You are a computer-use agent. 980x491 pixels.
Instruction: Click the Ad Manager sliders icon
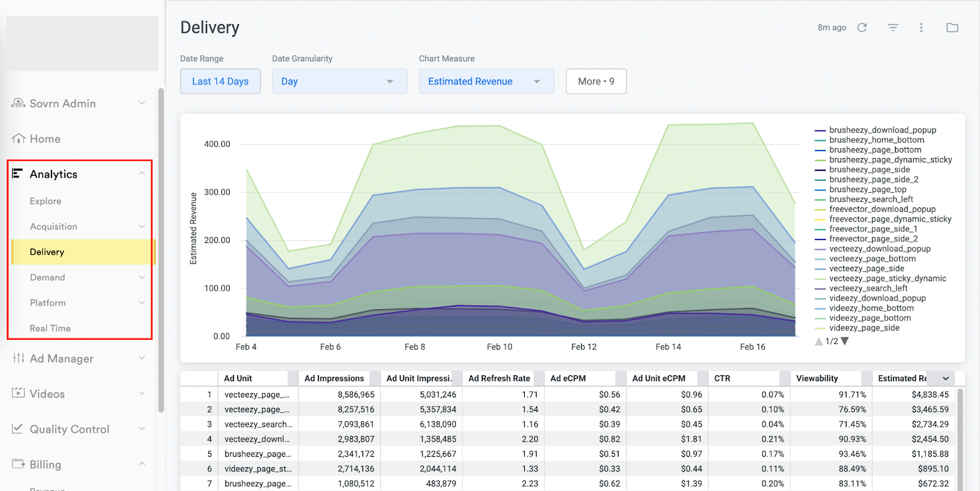18,358
